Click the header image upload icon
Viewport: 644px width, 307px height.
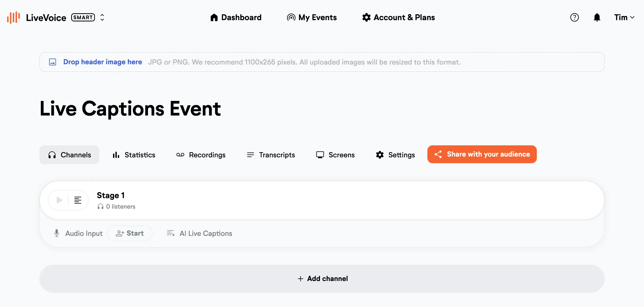53,62
